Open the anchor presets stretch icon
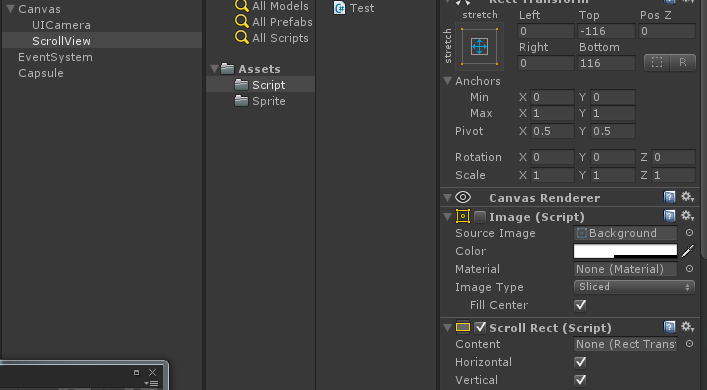Image resolution: width=707 pixels, height=390 pixels. pyautogui.click(x=479, y=46)
